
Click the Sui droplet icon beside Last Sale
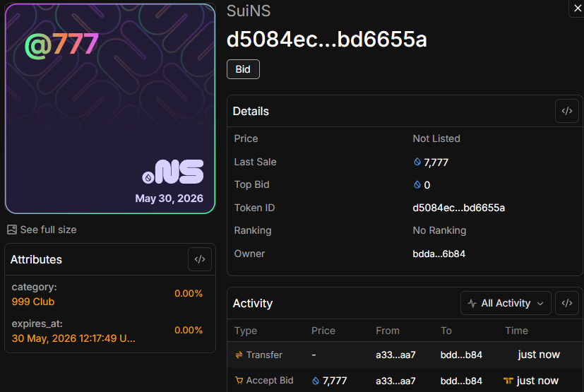(417, 162)
